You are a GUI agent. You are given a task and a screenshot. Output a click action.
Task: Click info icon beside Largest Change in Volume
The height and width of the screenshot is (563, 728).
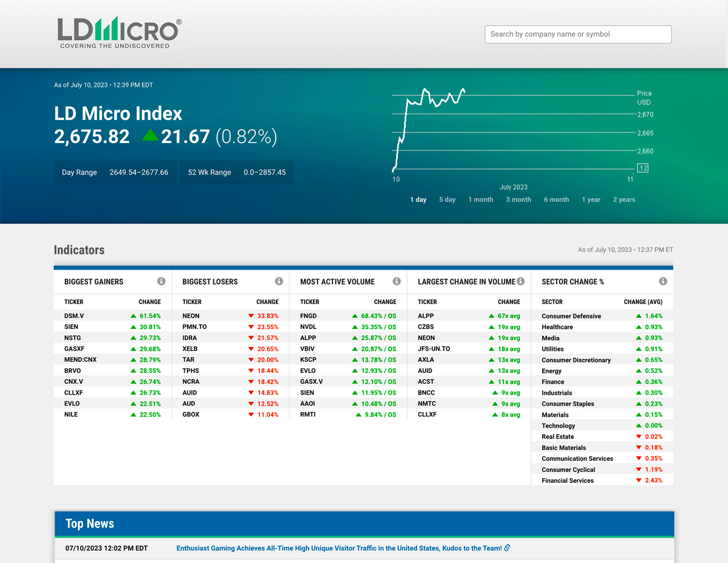pyautogui.click(x=521, y=281)
